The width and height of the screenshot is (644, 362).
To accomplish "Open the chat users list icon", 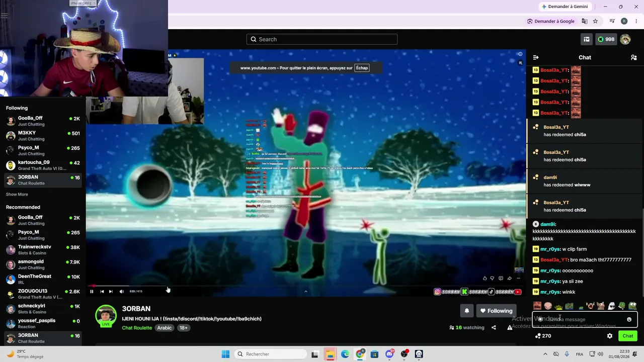I will (634, 57).
